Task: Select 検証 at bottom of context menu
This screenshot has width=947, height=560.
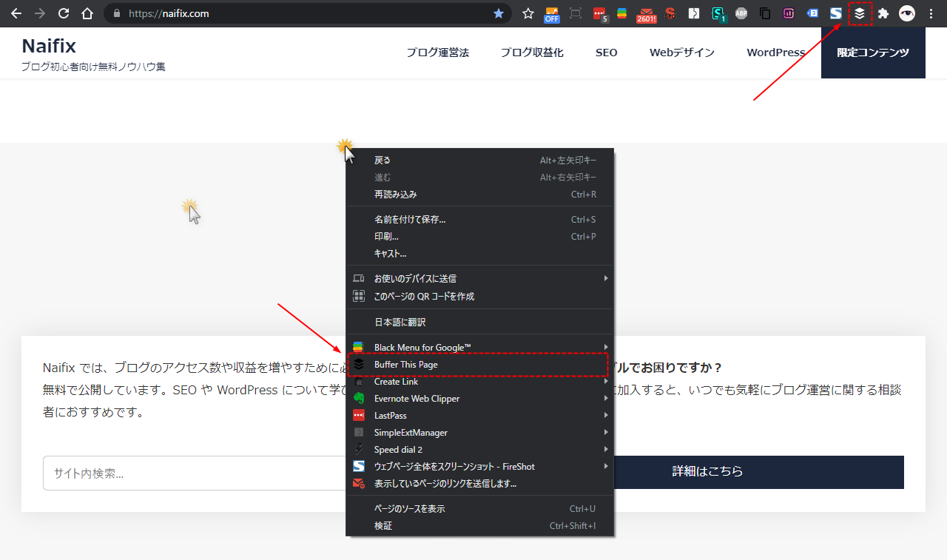Action: pyautogui.click(x=480, y=526)
